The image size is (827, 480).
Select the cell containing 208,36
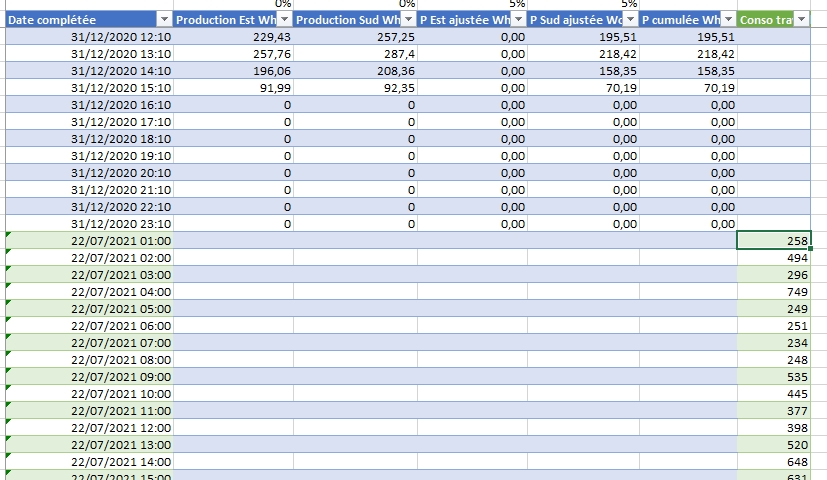point(355,71)
